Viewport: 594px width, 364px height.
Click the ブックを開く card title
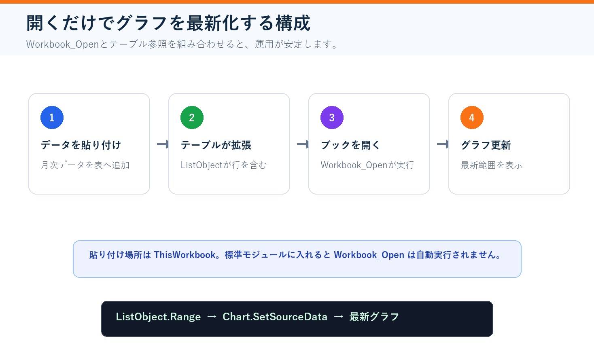point(350,145)
